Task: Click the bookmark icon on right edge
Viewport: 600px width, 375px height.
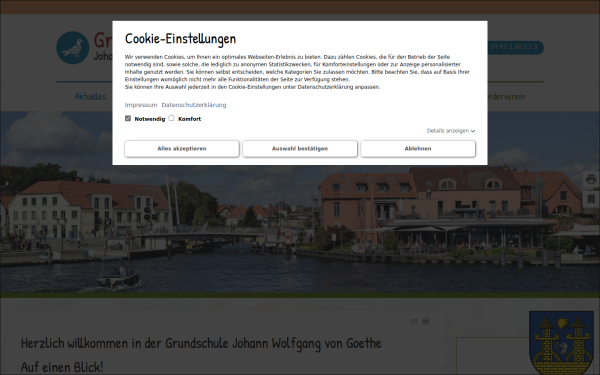Action: (591, 199)
